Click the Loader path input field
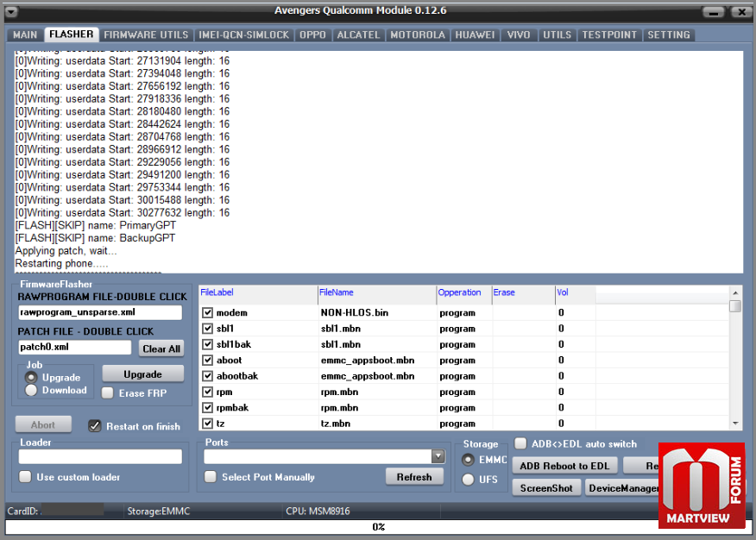 coord(100,456)
